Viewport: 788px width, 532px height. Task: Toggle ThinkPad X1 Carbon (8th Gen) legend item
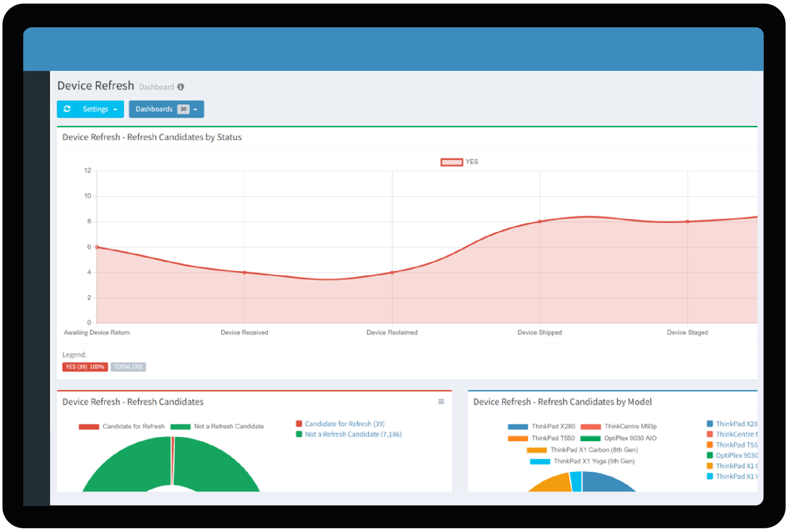(x=582, y=450)
